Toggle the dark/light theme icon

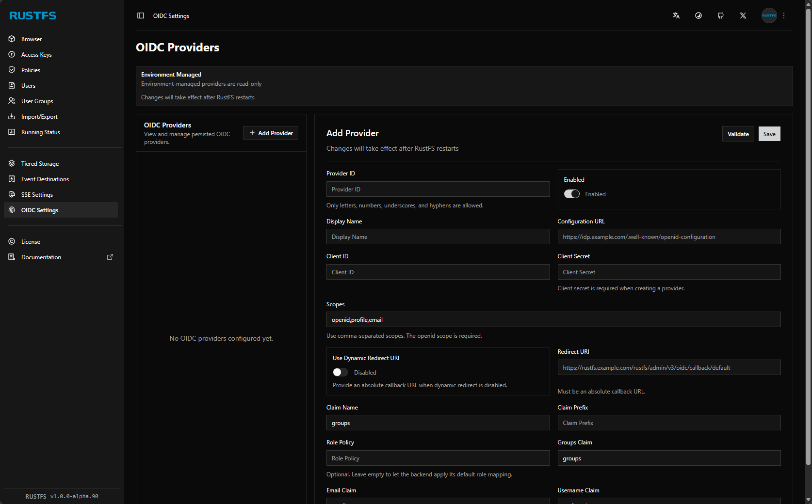click(x=698, y=16)
